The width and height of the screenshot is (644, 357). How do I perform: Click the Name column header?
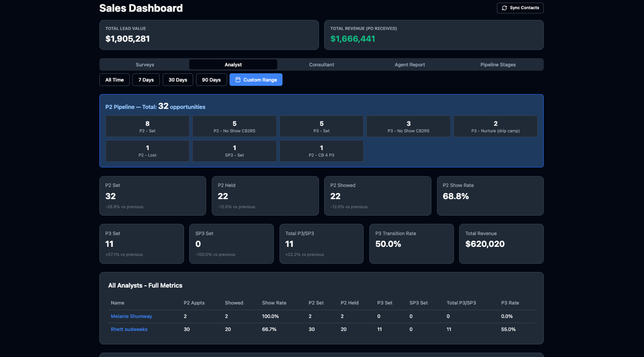coord(118,303)
